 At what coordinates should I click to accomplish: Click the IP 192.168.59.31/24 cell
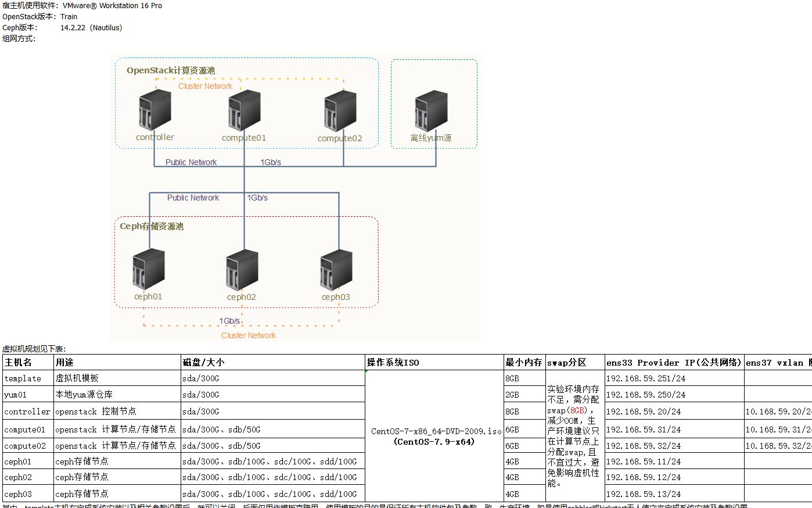coord(674,430)
